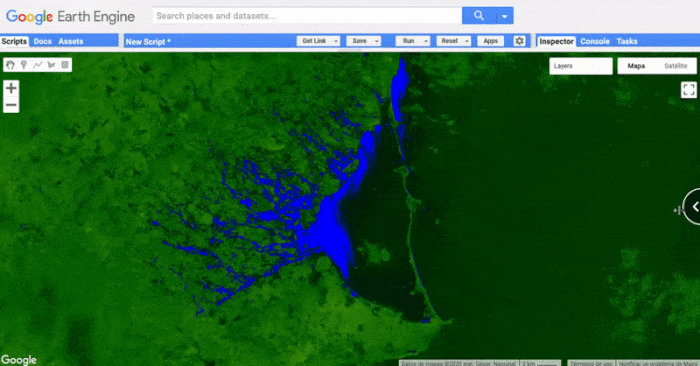Viewport: 700px width, 366px height.
Task: Run the script
Action: (x=408, y=41)
